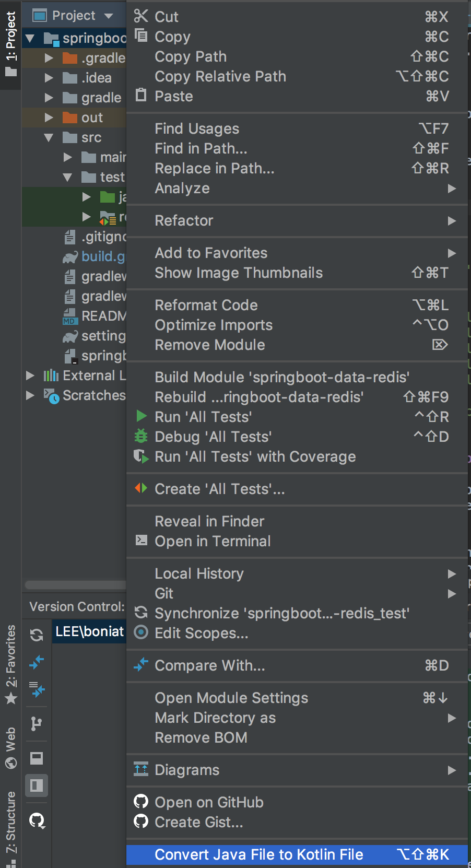Click the Remove Module delete key icon

pos(440,345)
